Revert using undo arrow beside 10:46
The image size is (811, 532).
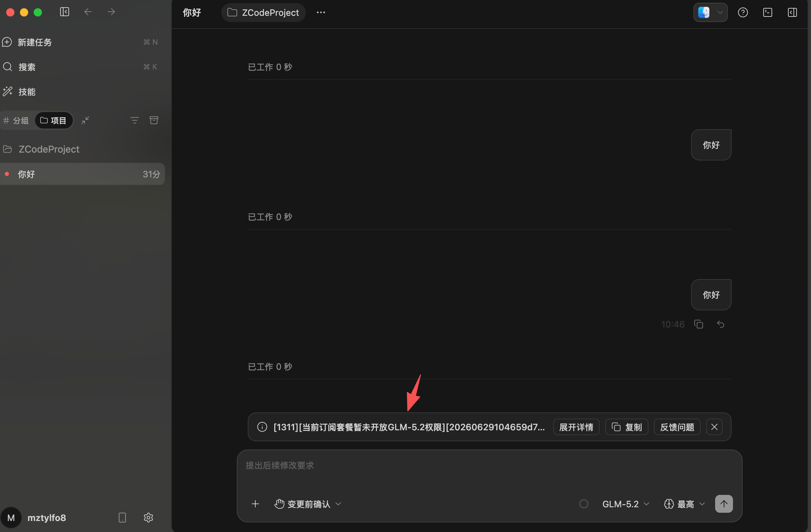click(721, 324)
